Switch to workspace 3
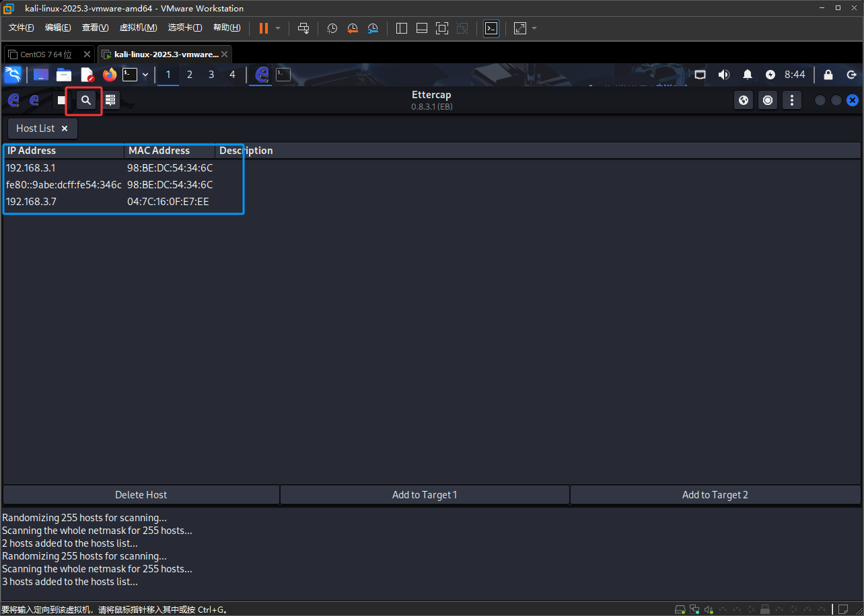The height and width of the screenshot is (616, 864). click(211, 75)
